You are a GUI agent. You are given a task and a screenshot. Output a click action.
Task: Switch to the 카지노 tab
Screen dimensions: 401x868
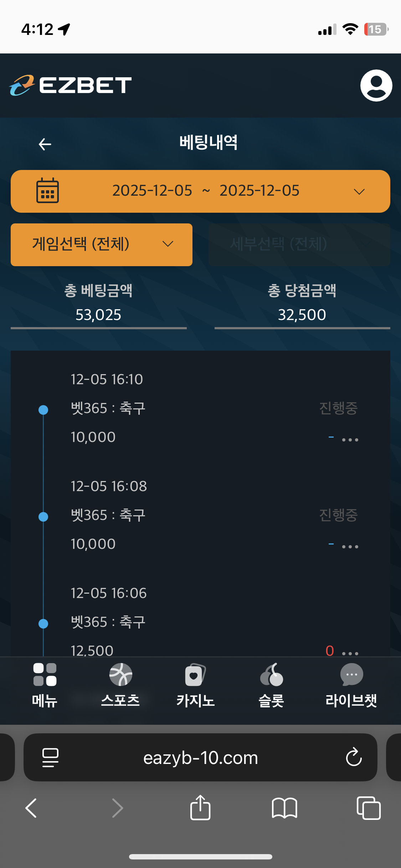point(195,685)
